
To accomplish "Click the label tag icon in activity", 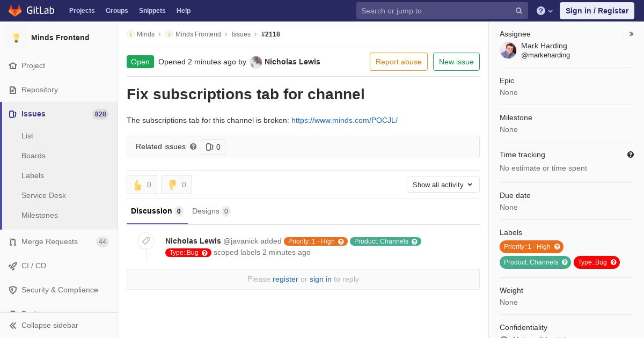I will (146, 241).
